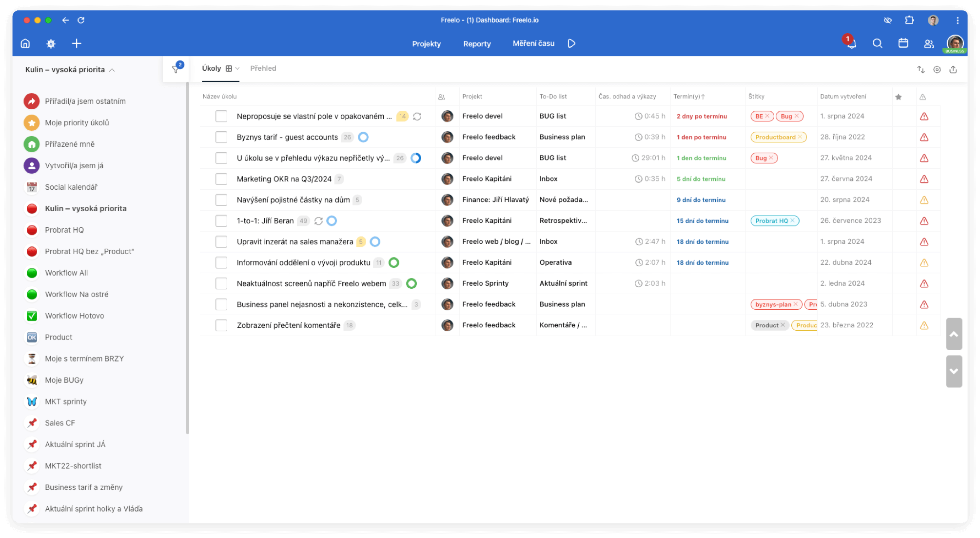Viewport: 980px width, 538px height.
Task: Open task Business panel nejasnosti a nekonzistence
Action: coord(322,304)
